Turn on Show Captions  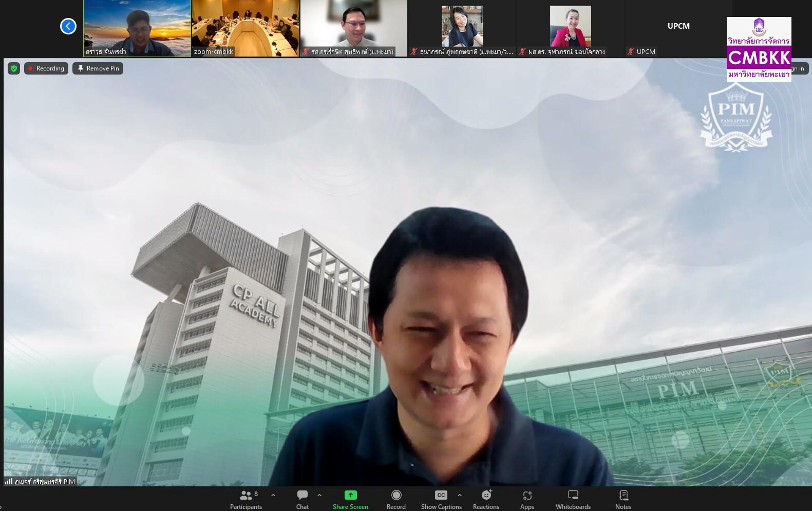pos(441,499)
